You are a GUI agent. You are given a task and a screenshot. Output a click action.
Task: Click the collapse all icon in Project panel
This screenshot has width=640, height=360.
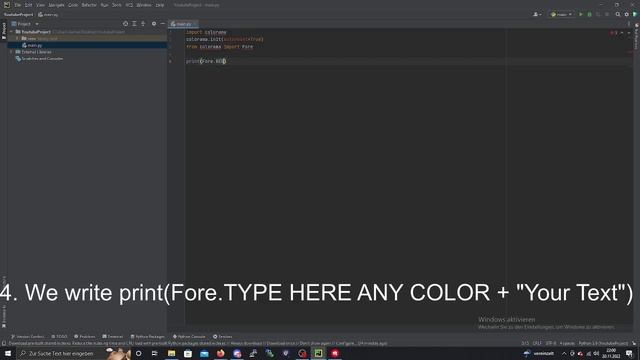click(143, 24)
